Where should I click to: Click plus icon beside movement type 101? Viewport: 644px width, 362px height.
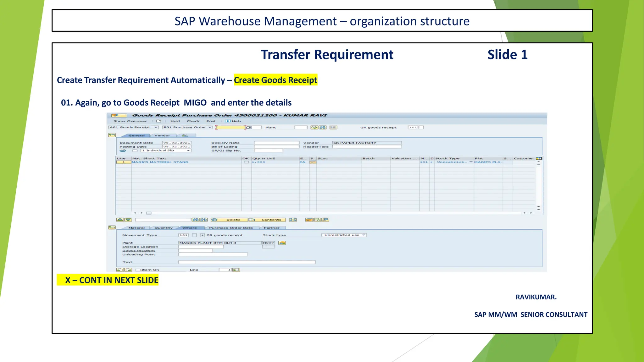pos(202,235)
